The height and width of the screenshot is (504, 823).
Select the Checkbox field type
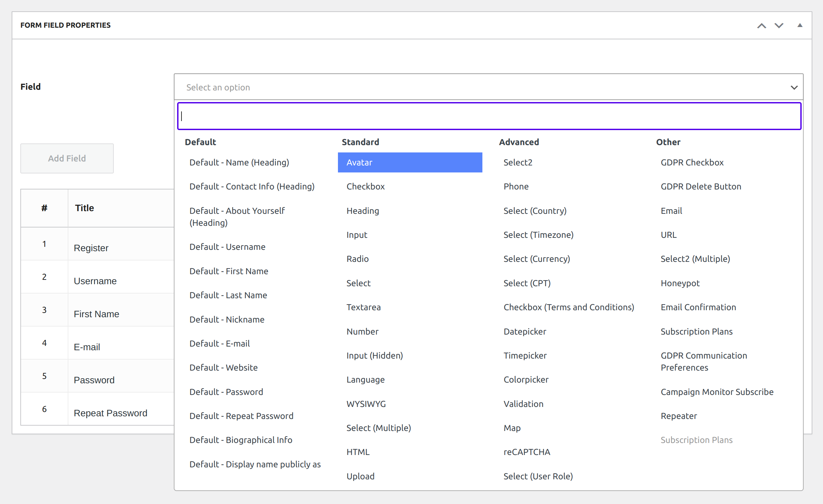(365, 187)
